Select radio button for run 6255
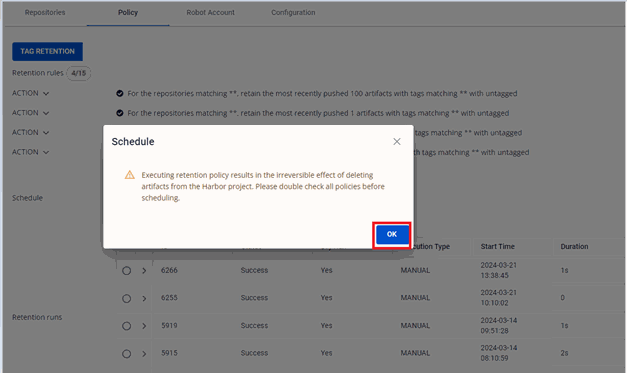 click(x=126, y=299)
